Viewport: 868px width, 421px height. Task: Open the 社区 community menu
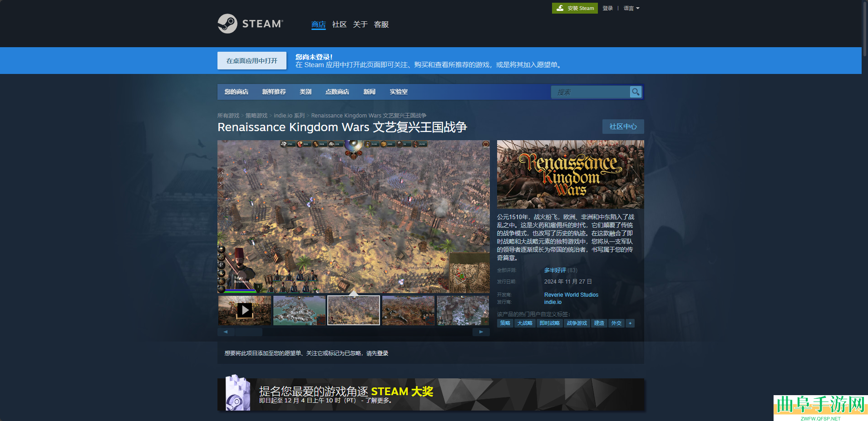click(339, 24)
